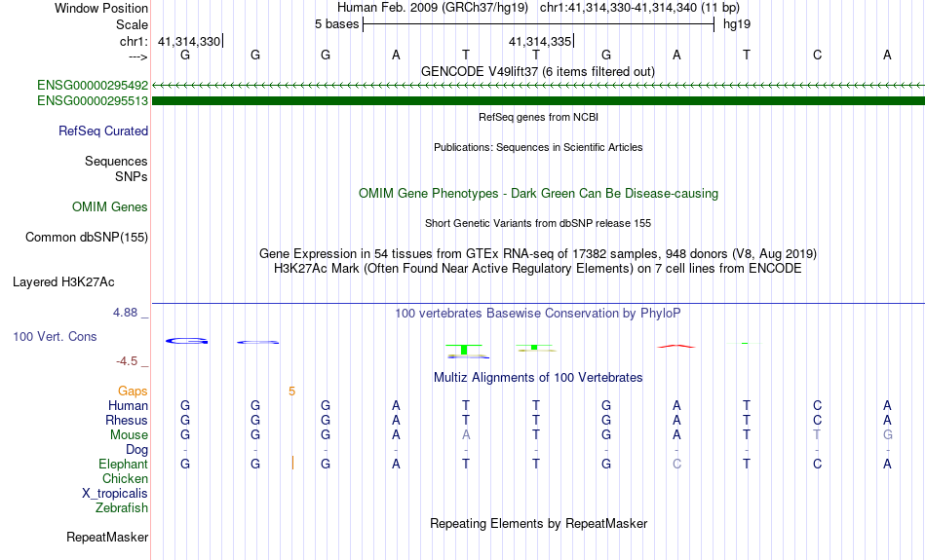Click the light-colored A in Mouse row
The width and height of the screenshot is (926, 560).
coord(466,435)
